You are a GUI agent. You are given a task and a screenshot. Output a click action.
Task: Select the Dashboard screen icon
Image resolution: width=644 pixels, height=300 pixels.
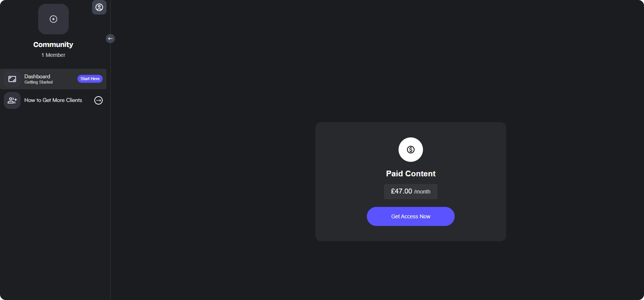coord(12,79)
